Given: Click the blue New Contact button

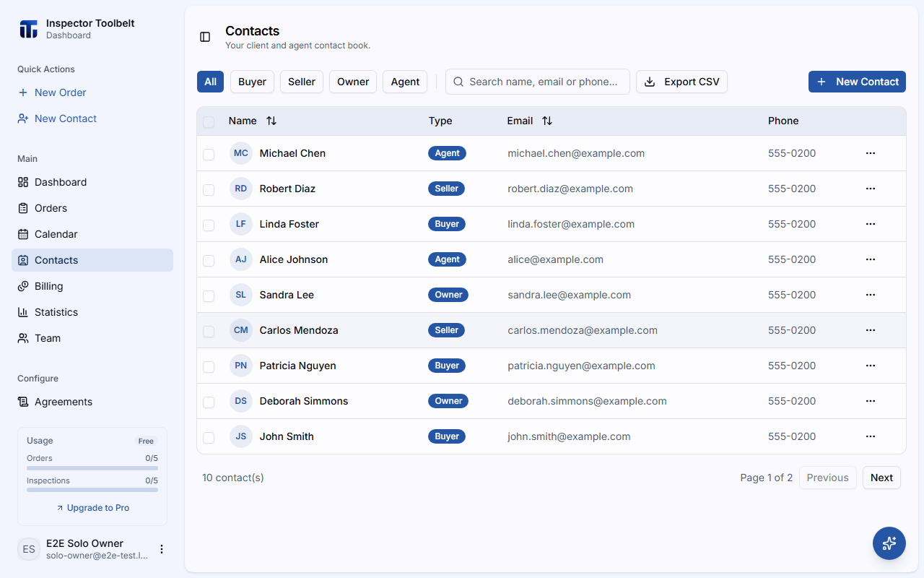Looking at the screenshot, I should point(857,82).
